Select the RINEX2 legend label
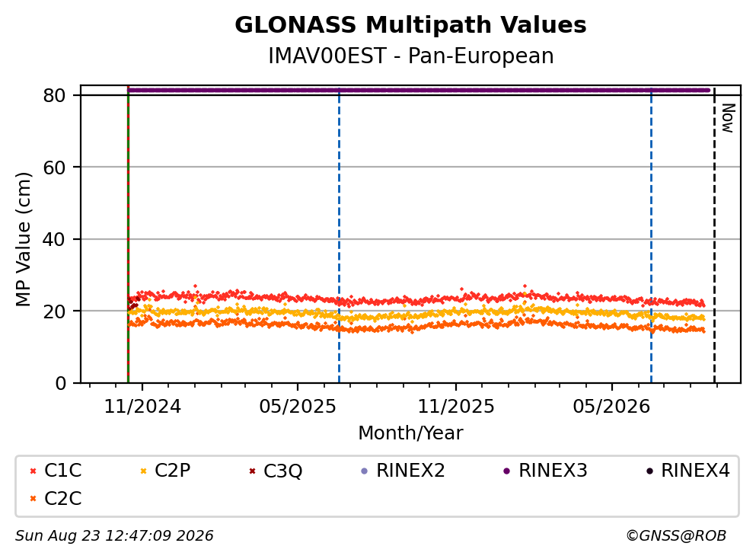The image size is (756, 559). pos(410,471)
